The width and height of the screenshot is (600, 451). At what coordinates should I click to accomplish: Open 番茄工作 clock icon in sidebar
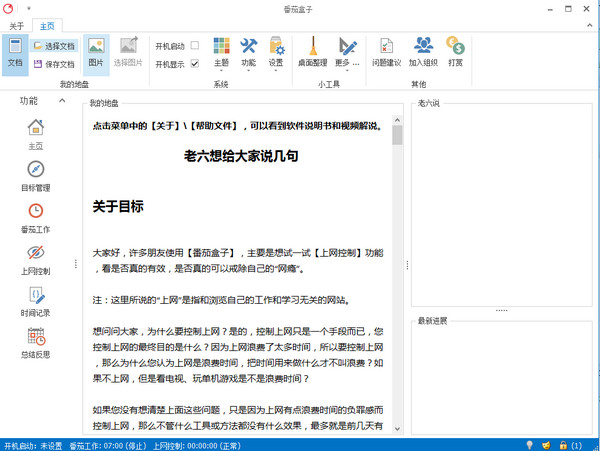click(x=36, y=217)
